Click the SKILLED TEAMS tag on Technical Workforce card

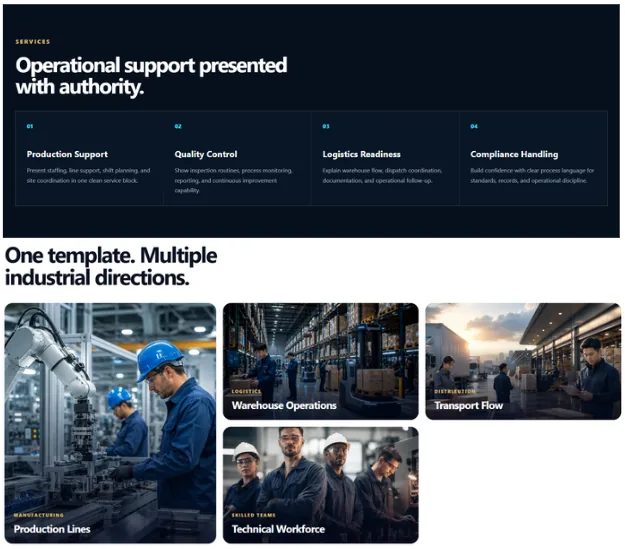(x=254, y=515)
